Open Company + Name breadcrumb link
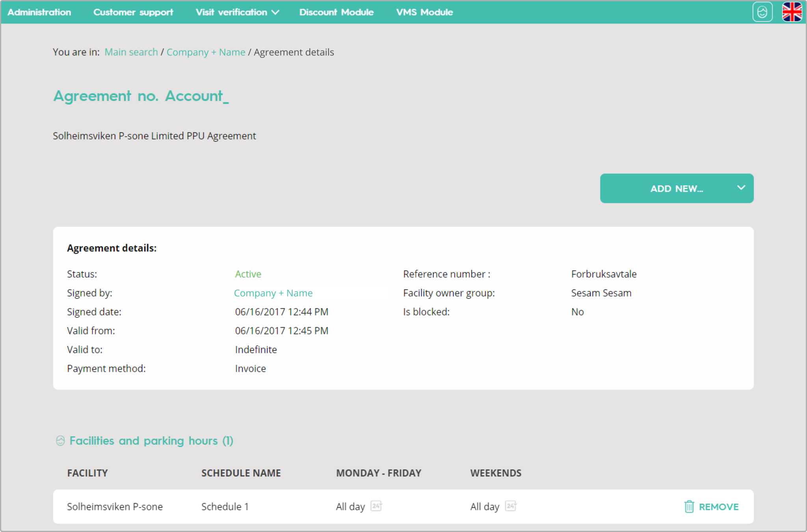The image size is (807, 532). click(x=206, y=52)
